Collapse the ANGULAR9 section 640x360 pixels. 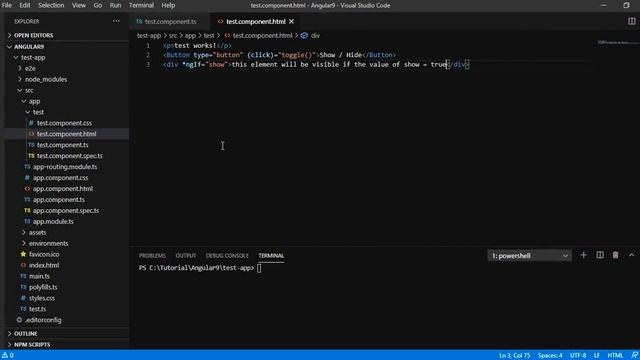pos(29,47)
